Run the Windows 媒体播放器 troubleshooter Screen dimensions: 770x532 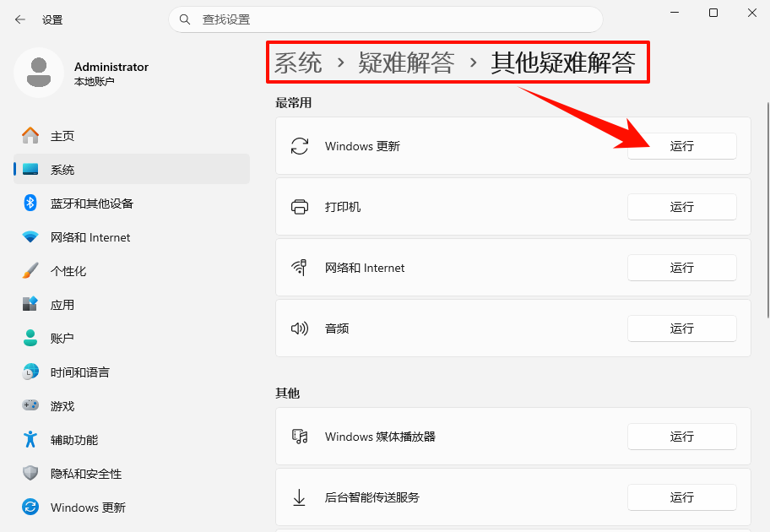pos(681,437)
